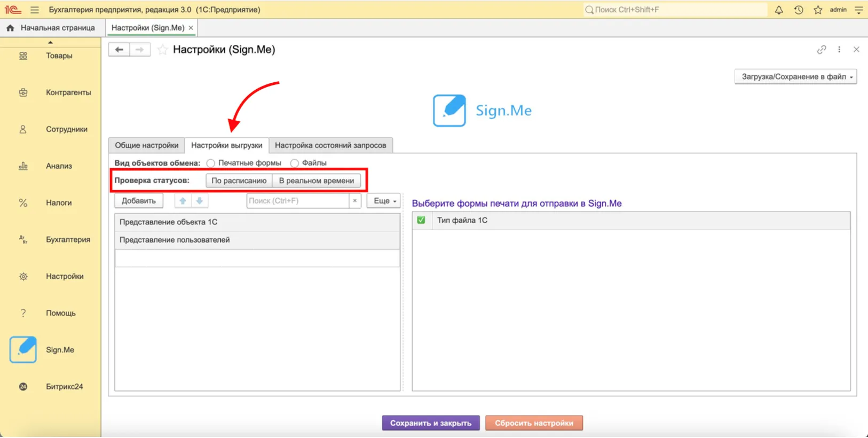Copy link to this form icon
This screenshot has height=438, width=868.
822,50
